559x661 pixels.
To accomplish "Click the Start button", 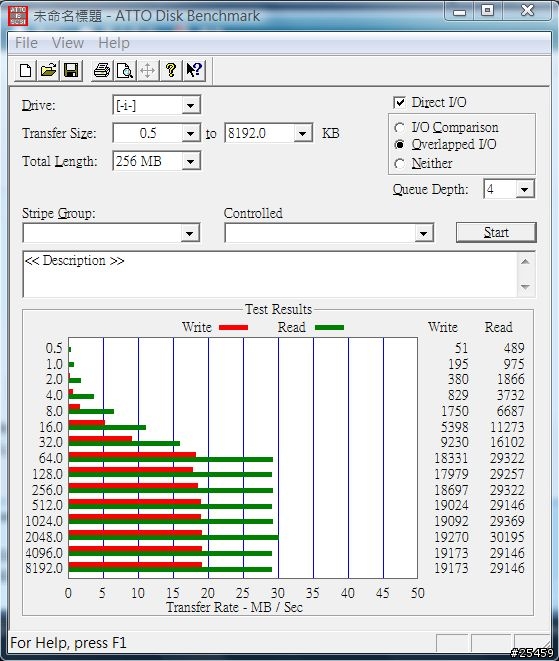I will pyautogui.click(x=496, y=232).
